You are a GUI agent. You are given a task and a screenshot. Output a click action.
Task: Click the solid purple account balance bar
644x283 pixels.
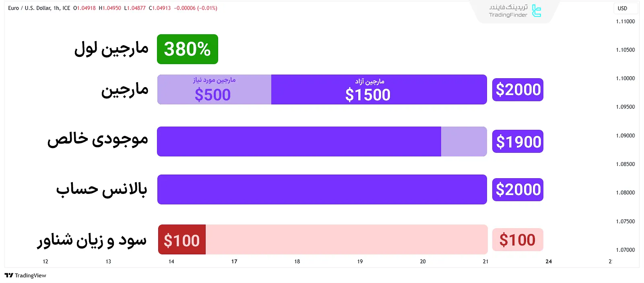coord(322,189)
